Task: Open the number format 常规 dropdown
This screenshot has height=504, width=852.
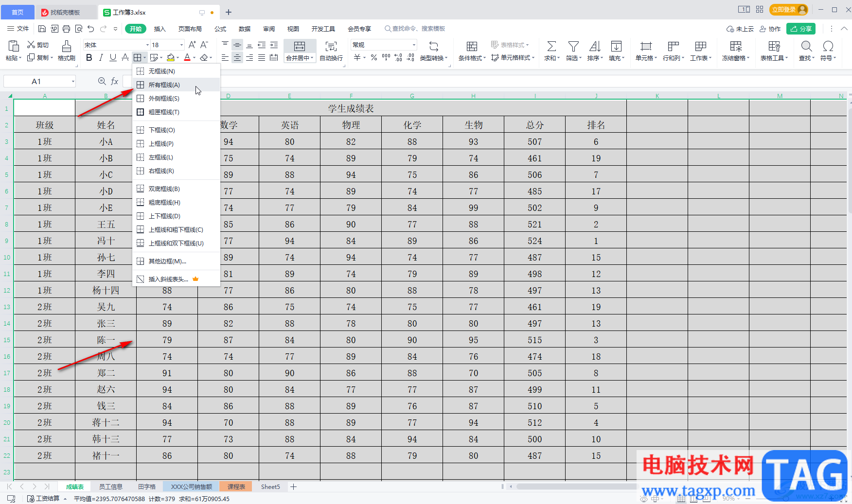Action: click(x=414, y=45)
